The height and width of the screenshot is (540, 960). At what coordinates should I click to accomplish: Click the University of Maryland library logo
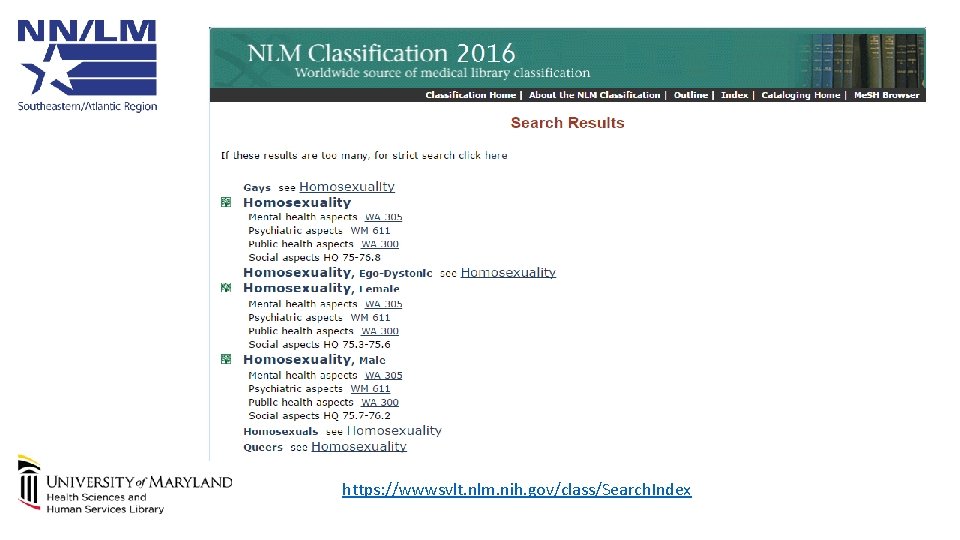(124, 485)
